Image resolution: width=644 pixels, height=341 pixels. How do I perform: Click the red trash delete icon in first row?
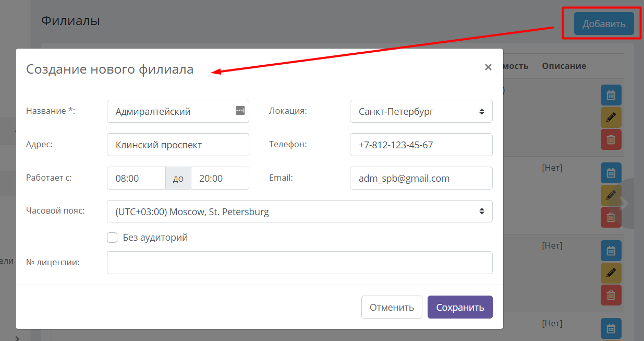click(611, 139)
